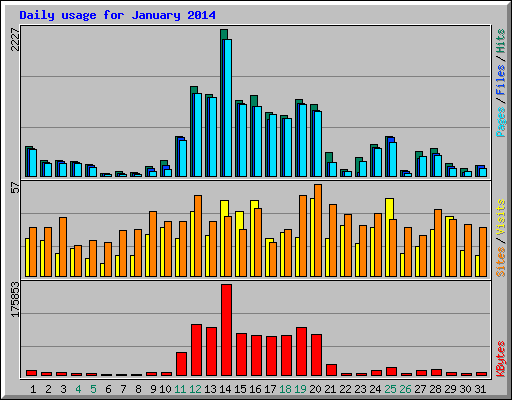Click the 'Sites' legend label
The image size is (512, 400).
tap(501, 262)
